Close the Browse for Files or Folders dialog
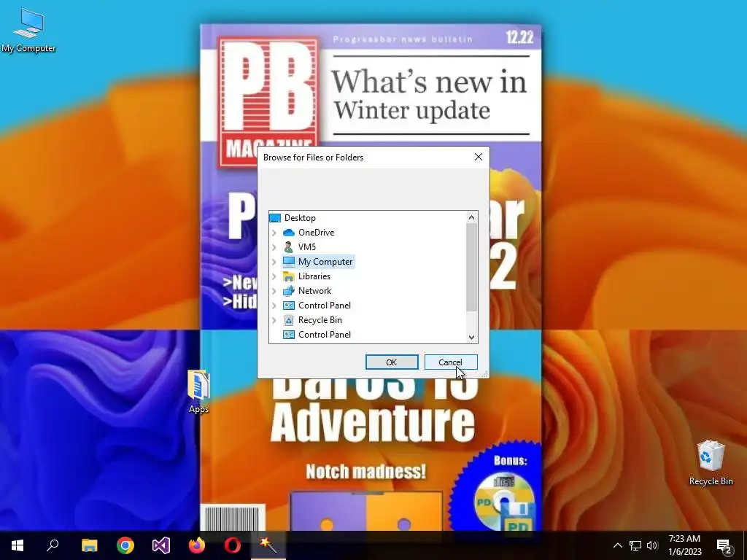This screenshot has height=560, width=747. pyautogui.click(x=479, y=157)
